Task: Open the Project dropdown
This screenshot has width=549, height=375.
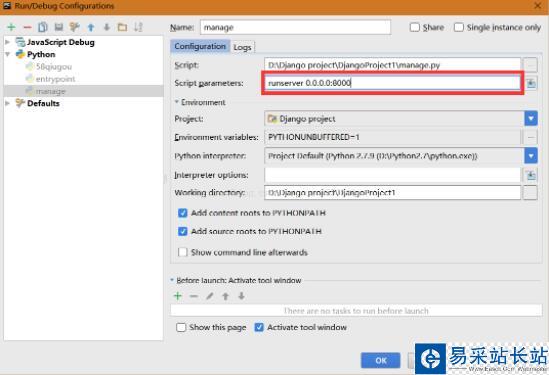Action: pyautogui.click(x=531, y=119)
